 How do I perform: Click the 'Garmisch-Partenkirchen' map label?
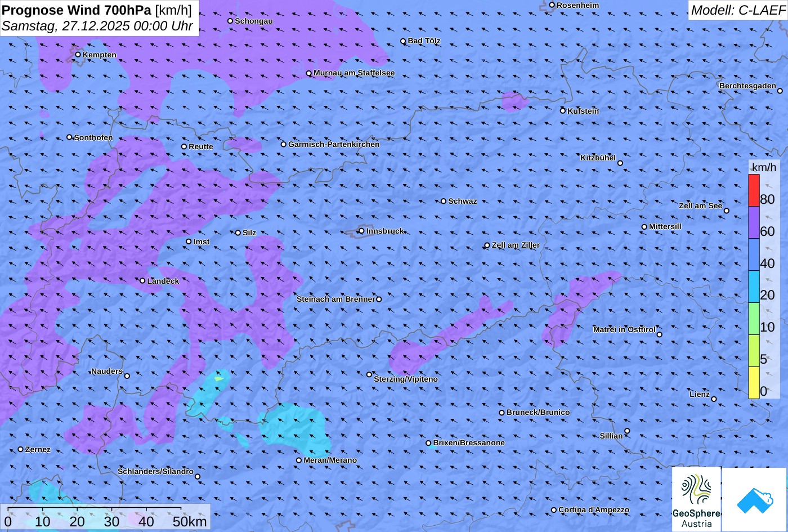pos(334,144)
